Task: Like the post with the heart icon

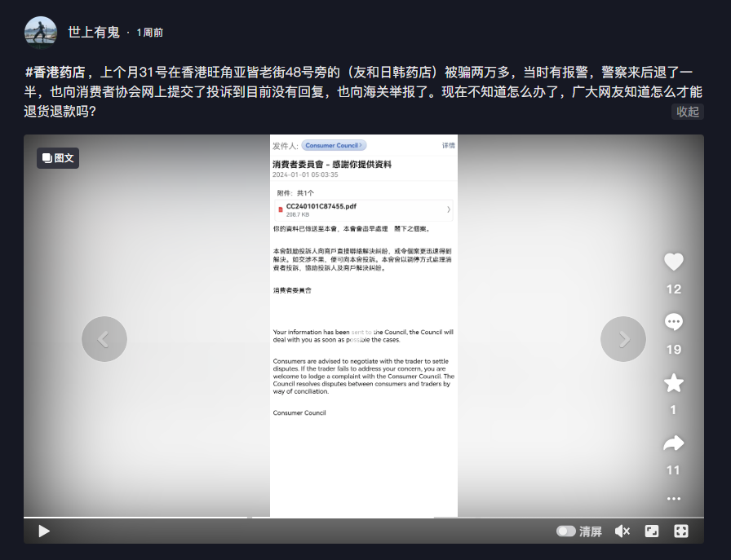Action: click(x=673, y=262)
